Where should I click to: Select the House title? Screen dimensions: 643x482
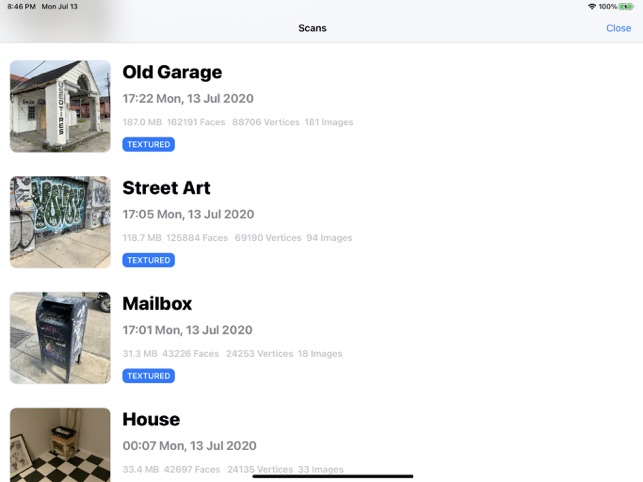151,420
